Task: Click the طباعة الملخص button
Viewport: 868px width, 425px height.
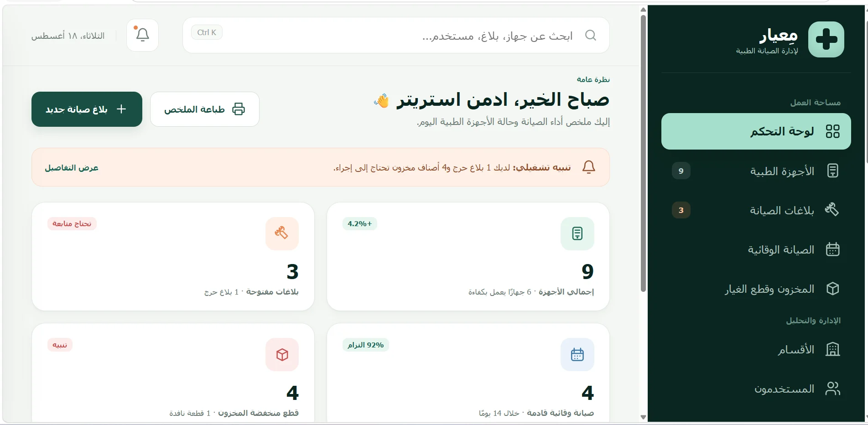Action: coord(205,109)
